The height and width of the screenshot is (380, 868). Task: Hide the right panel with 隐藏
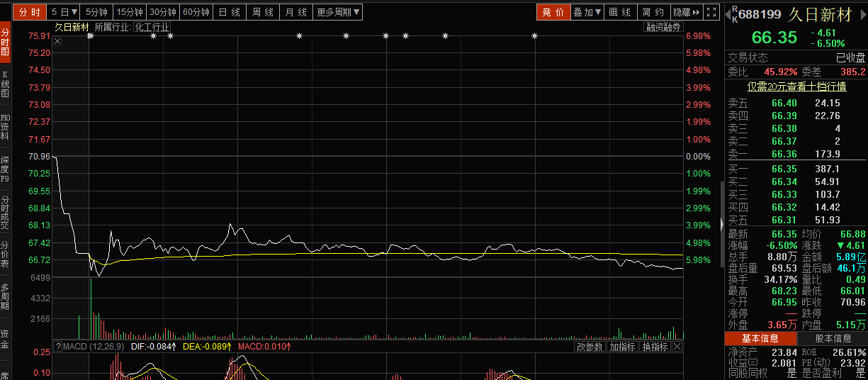(x=686, y=12)
